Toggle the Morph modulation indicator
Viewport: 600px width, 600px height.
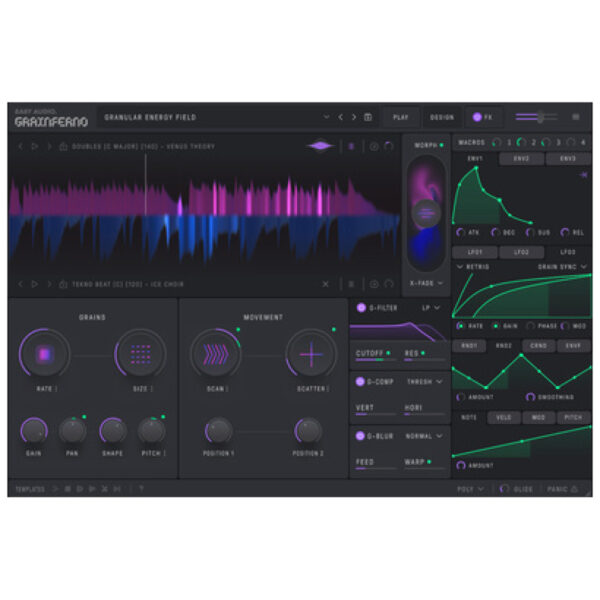[x=442, y=145]
